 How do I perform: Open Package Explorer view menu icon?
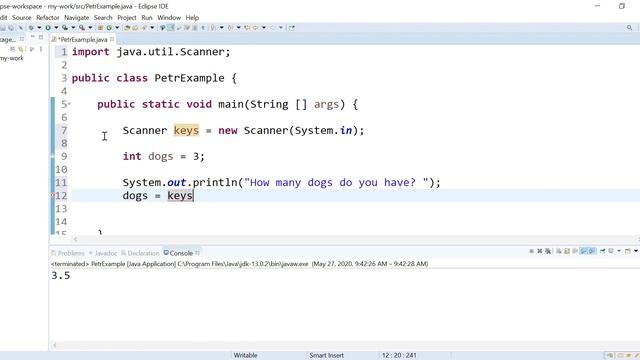point(41,49)
